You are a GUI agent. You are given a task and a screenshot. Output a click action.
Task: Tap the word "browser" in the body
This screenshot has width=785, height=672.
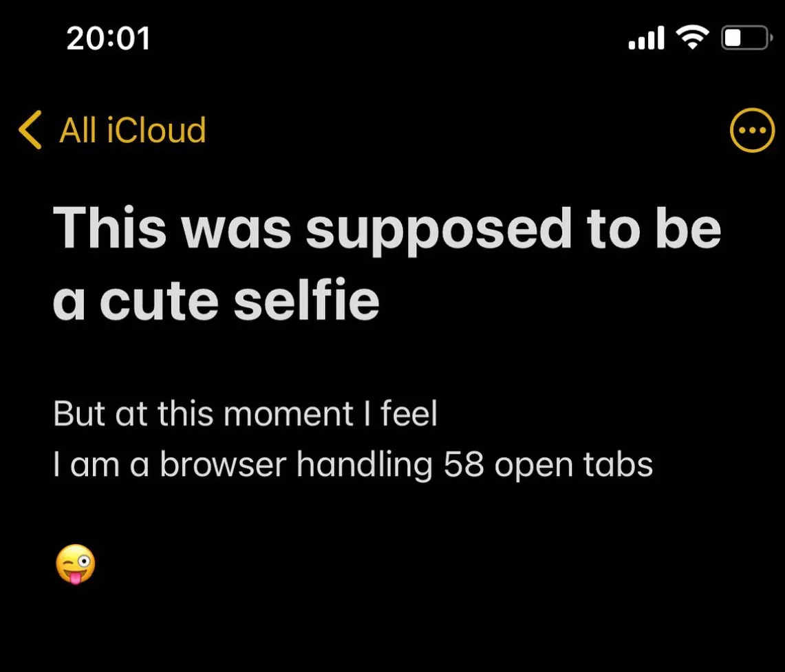[x=223, y=466]
